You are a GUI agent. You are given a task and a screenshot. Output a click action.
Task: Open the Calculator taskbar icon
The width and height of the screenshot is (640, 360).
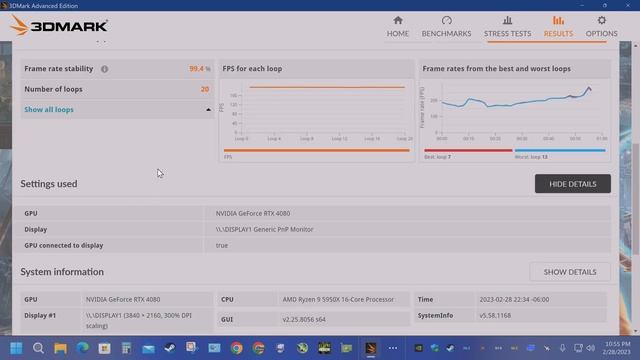point(127,348)
